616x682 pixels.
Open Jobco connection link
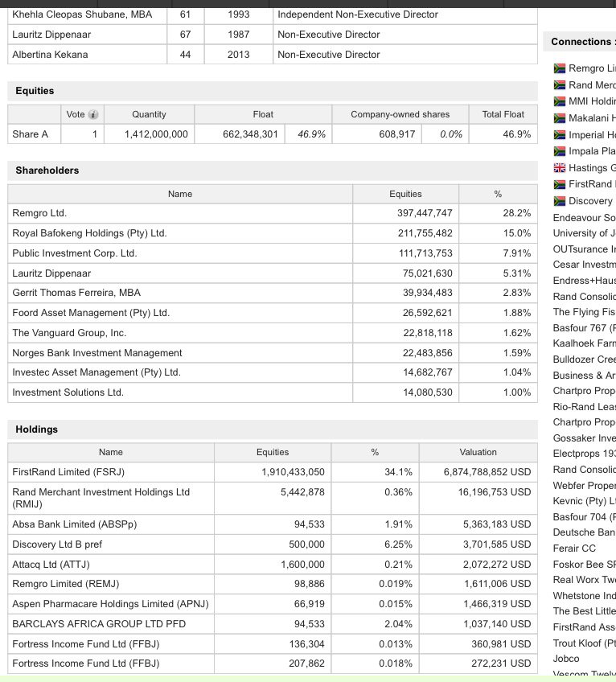(566, 659)
